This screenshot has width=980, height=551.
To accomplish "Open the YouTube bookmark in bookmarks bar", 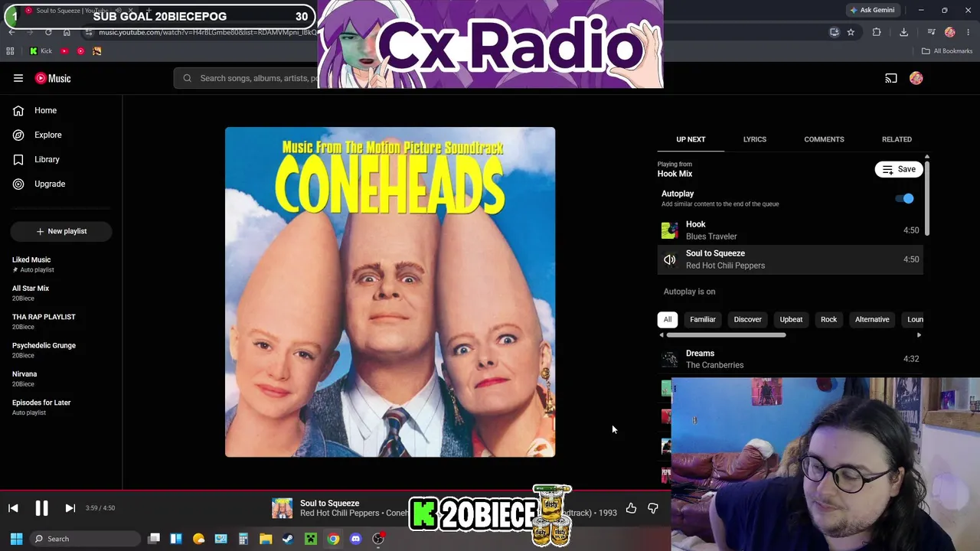I will pos(64,51).
